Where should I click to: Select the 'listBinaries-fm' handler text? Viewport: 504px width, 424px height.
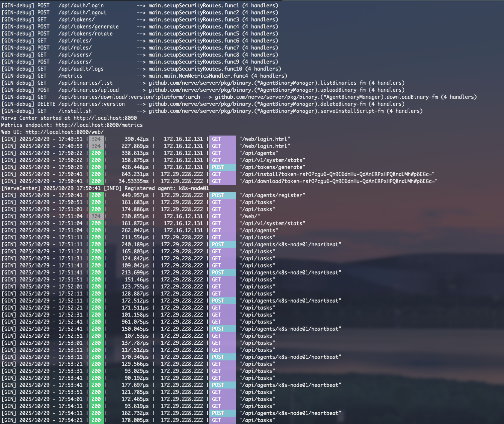pos(343,83)
